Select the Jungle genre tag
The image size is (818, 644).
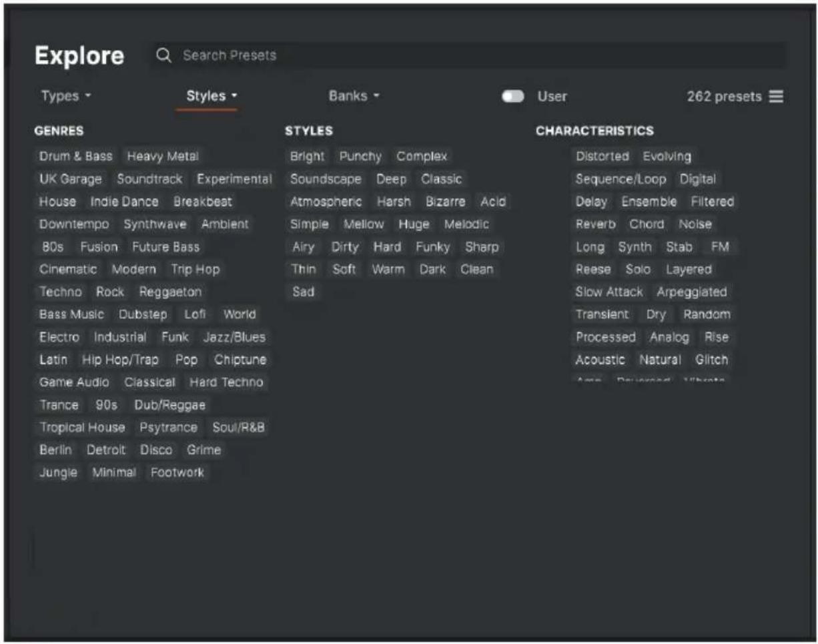pyautogui.click(x=58, y=472)
